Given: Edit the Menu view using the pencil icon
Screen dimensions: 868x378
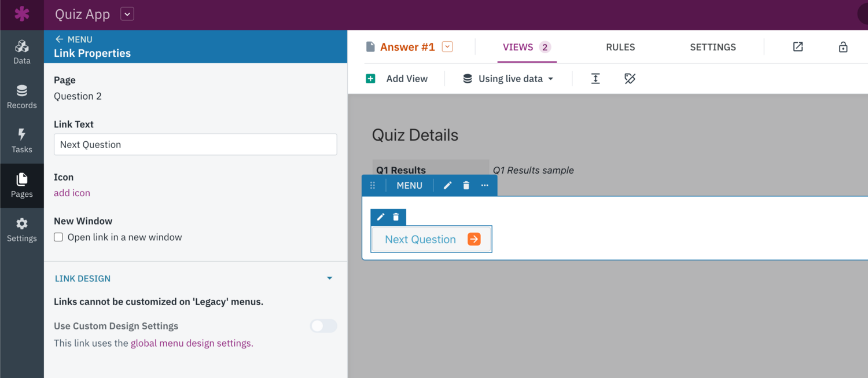Looking at the screenshot, I should (447, 185).
